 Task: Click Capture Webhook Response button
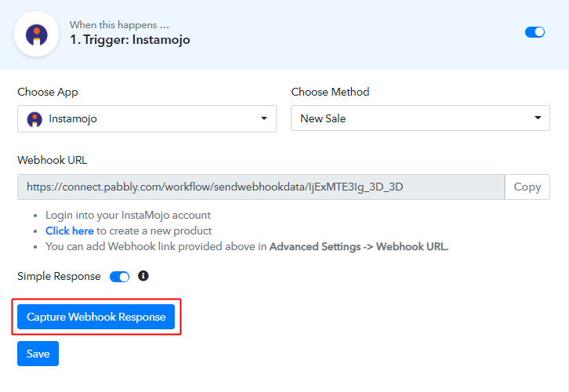96,317
